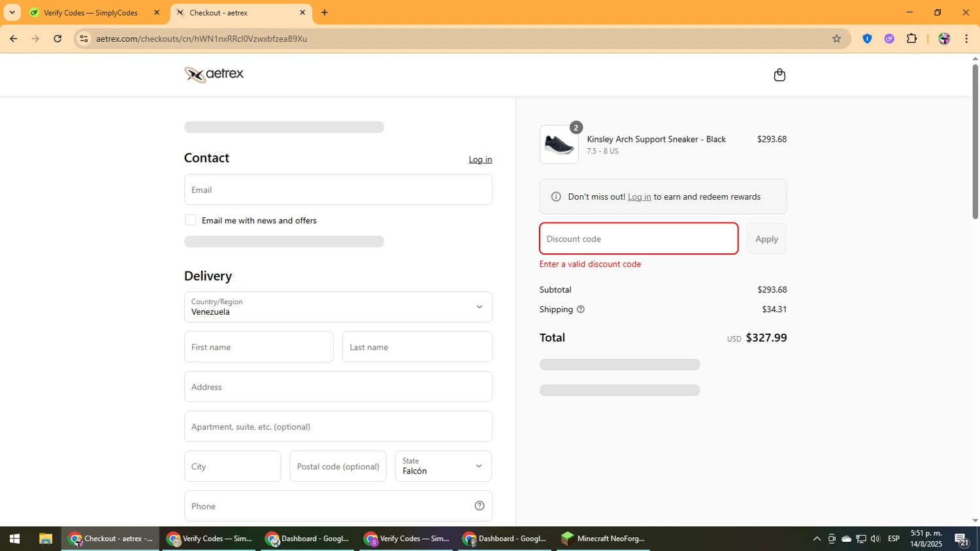Click the Shipping info question icon
The image size is (980, 551).
tap(580, 309)
